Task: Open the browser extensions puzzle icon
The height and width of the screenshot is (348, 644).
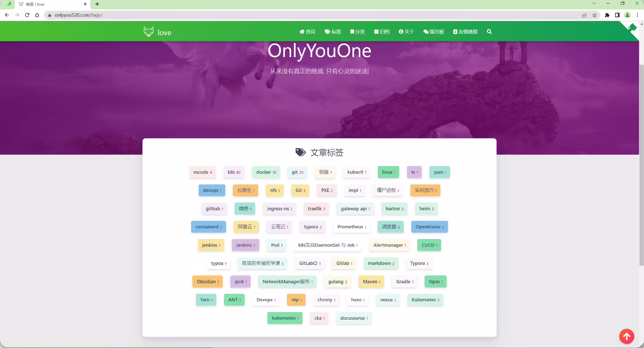Action: pos(607,15)
